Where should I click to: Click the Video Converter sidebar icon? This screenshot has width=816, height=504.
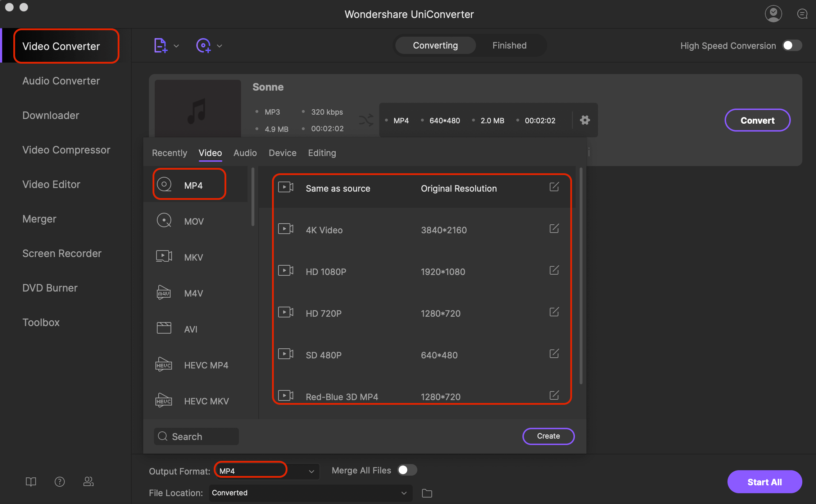(x=60, y=46)
